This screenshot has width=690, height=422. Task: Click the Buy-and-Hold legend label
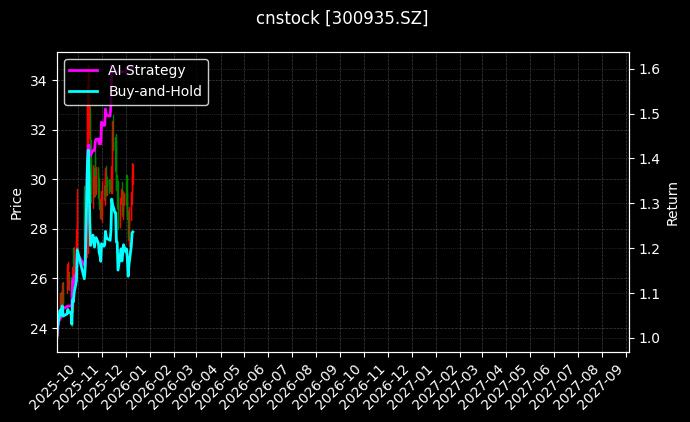pos(155,91)
